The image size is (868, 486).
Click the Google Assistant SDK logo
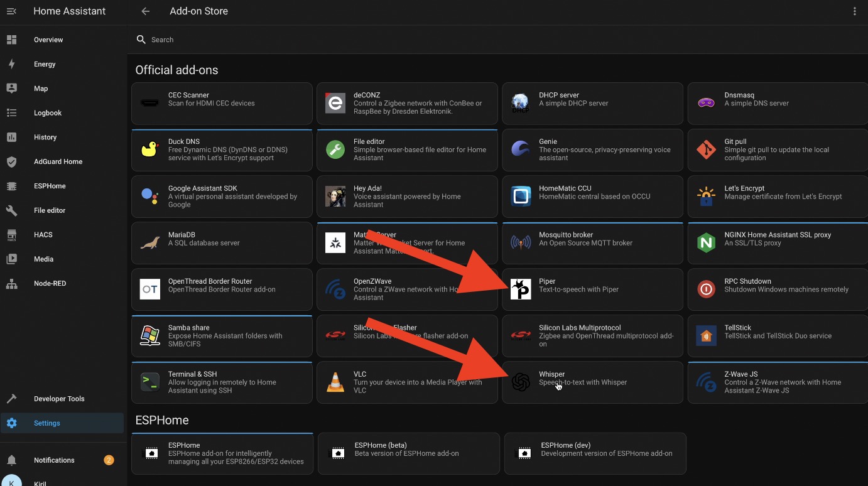click(149, 196)
